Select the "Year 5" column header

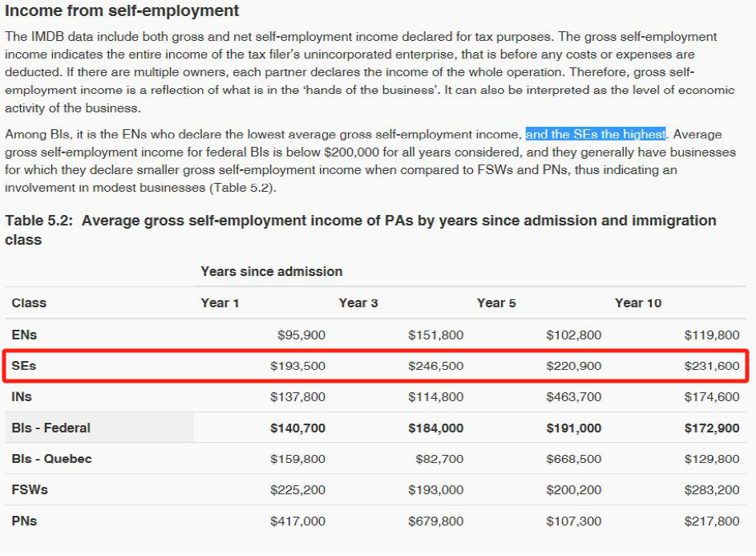pyautogui.click(x=496, y=302)
